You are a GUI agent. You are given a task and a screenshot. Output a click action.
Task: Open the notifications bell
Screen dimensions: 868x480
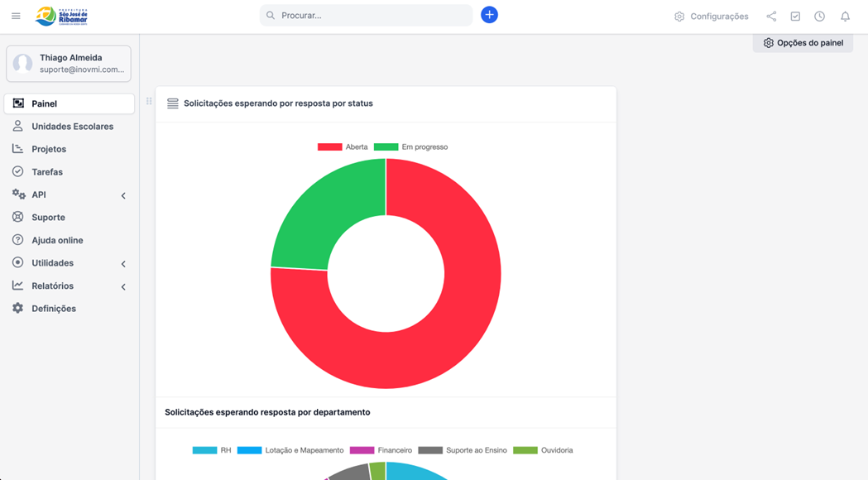click(x=845, y=17)
